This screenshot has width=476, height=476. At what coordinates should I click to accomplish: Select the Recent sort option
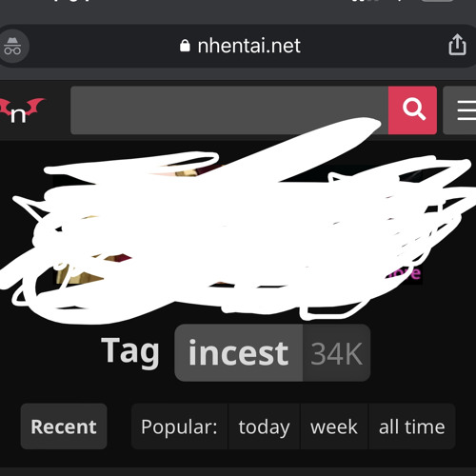(64, 426)
